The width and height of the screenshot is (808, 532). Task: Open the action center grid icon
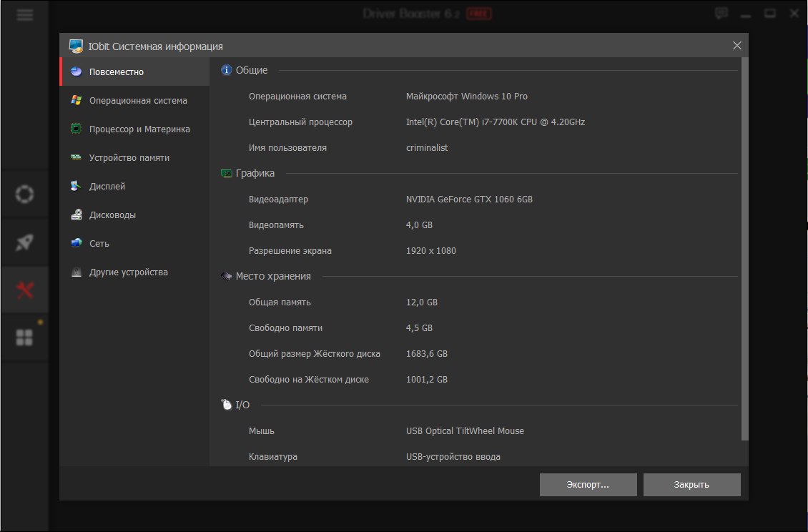24,338
